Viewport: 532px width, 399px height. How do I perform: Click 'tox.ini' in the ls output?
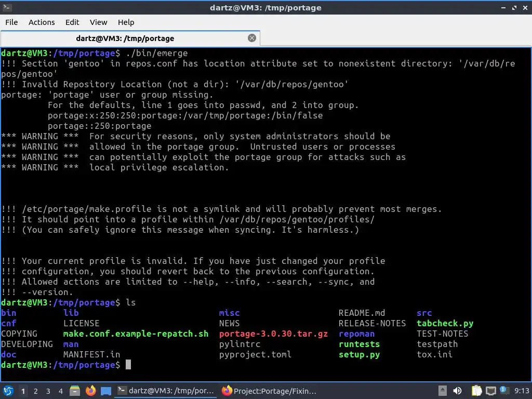[x=434, y=354]
